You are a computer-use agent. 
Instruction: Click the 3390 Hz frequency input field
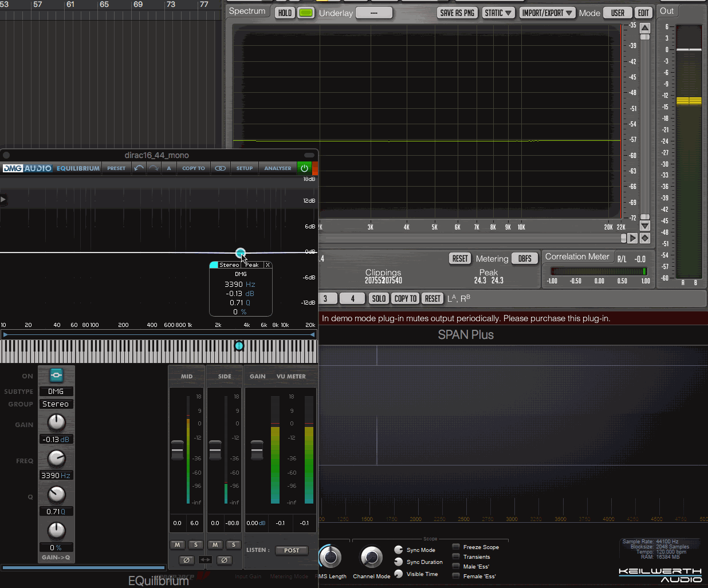click(56, 476)
